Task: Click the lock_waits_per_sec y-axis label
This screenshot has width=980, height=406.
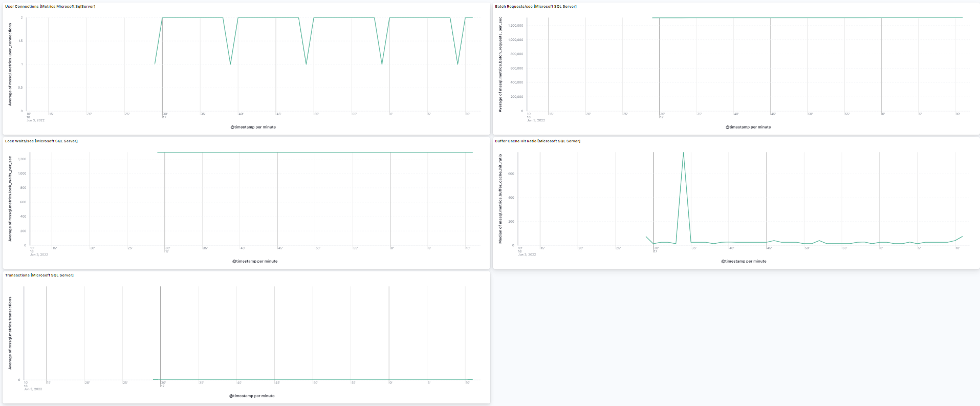Action: click(10, 199)
